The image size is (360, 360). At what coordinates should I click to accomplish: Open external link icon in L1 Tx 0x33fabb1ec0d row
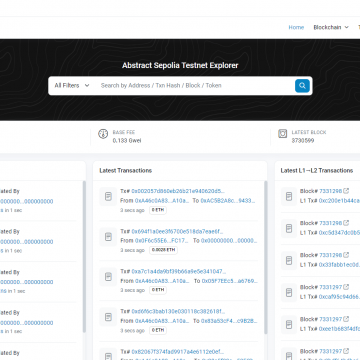[346, 255]
